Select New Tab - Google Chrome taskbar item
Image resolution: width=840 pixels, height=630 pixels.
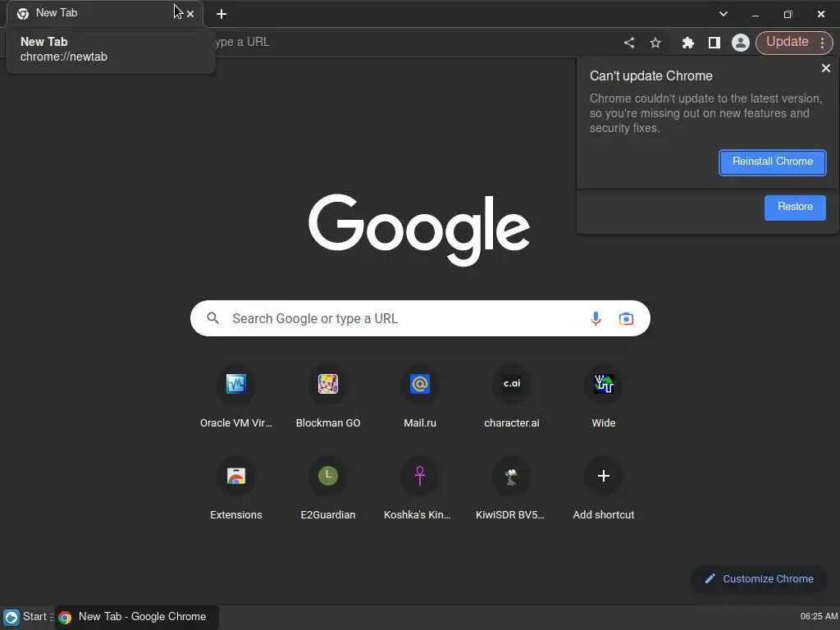pos(137,617)
